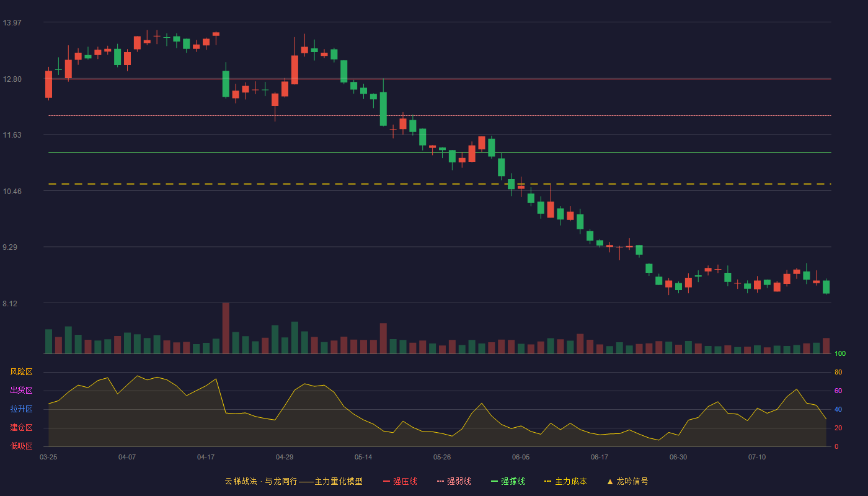This screenshot has height=496, width=868.
Task: Click the 11.63 price axis label
Action: [x=12, y=135]
